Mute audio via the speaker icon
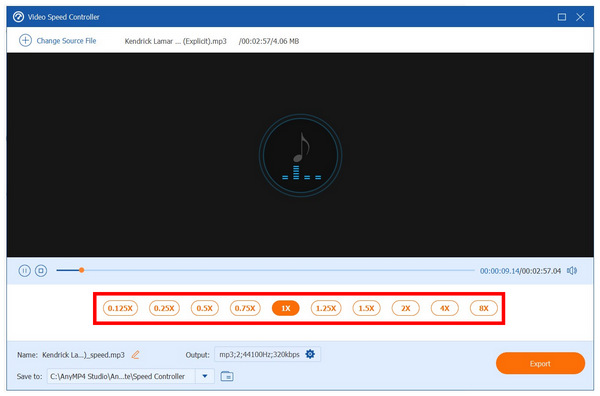The height and width of the screenshot is (396, 600). pyautogui.click(x=572, y=271)
